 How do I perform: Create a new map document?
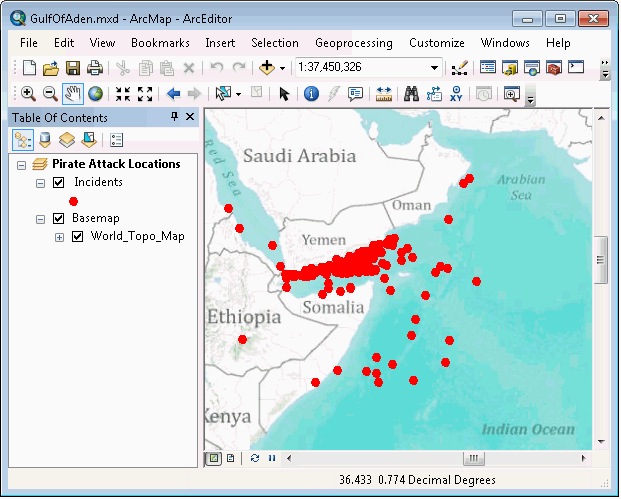coord(29,68)
